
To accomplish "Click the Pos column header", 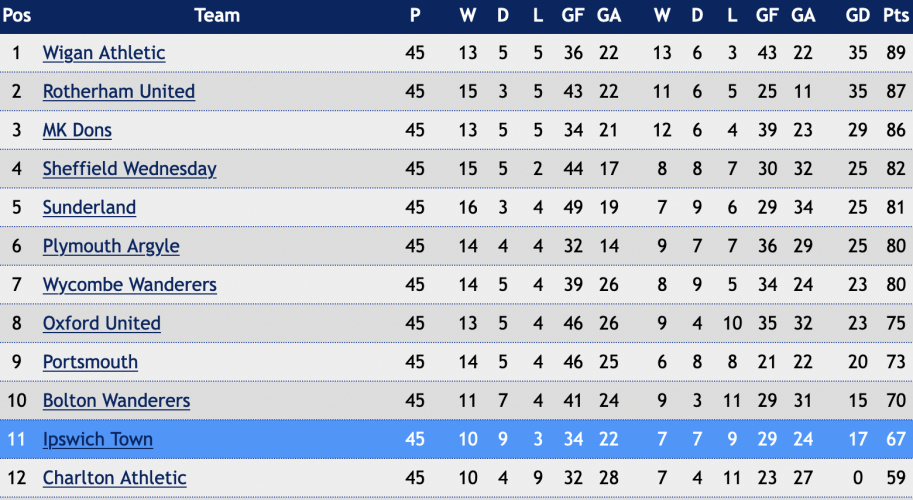I will pos(16,15).
